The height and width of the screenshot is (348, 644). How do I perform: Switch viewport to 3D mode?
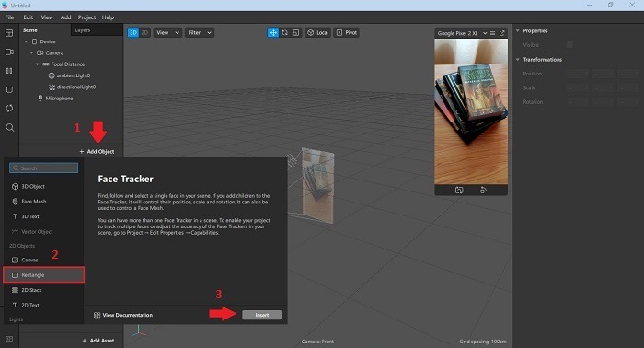point(133,32)
